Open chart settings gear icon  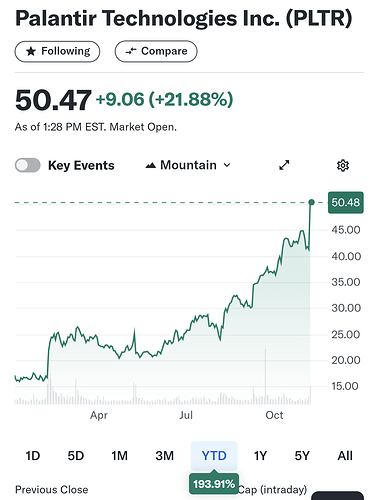tap(343, 165)
